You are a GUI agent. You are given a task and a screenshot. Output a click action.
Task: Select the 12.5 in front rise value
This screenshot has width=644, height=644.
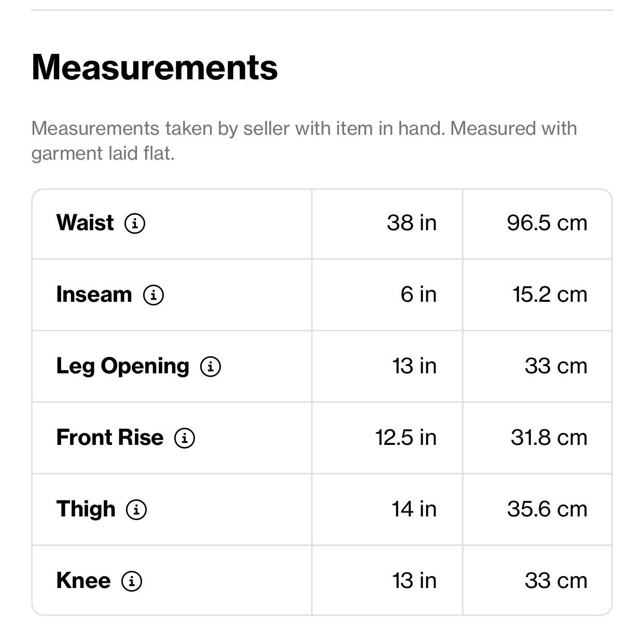point(406,438)
